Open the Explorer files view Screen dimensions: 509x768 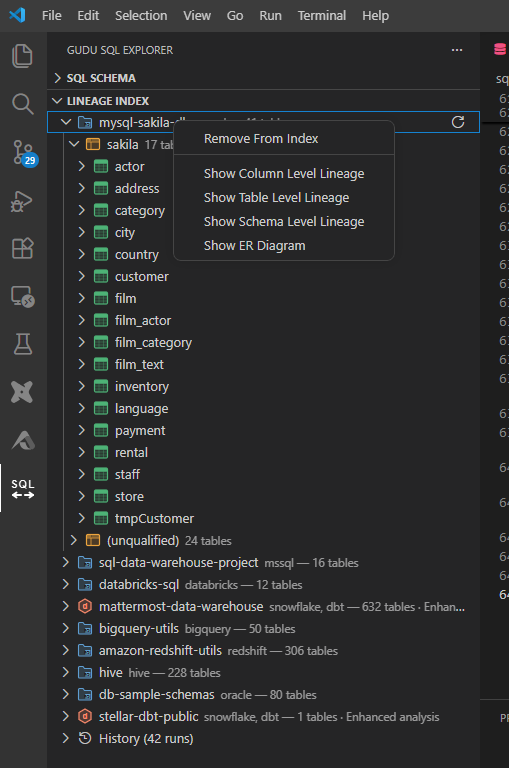click(x=23, y=56)
